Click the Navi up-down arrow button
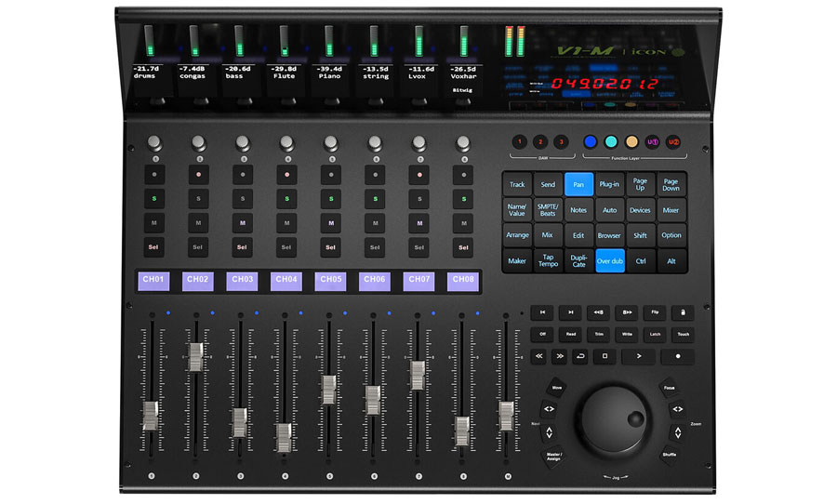The image size is (837, 504). click(549, 432)
